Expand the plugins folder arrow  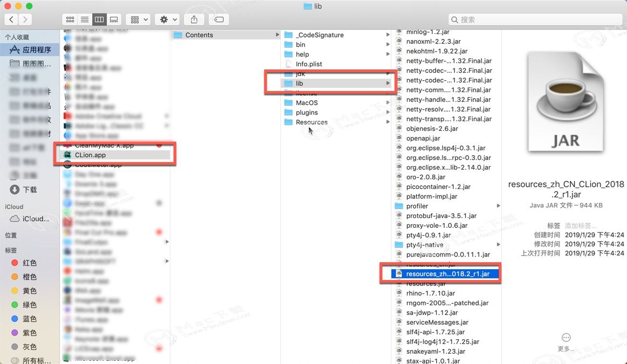(388, 113)
